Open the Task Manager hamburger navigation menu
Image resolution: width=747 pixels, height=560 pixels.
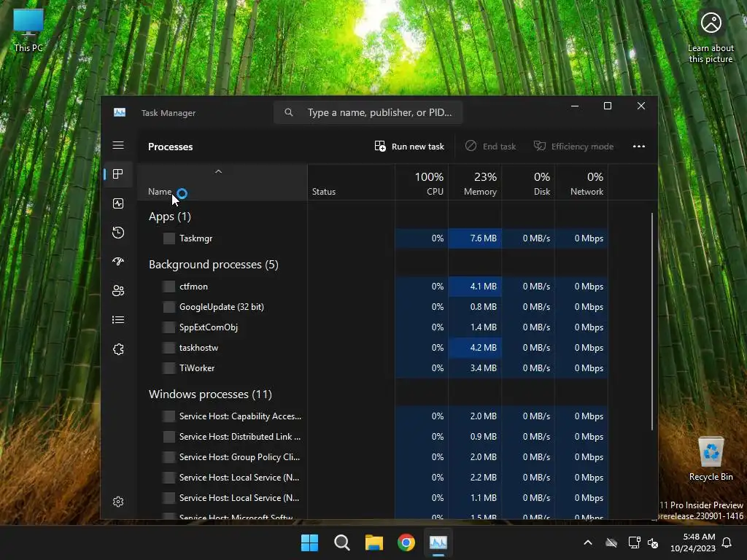click(118, 145)
